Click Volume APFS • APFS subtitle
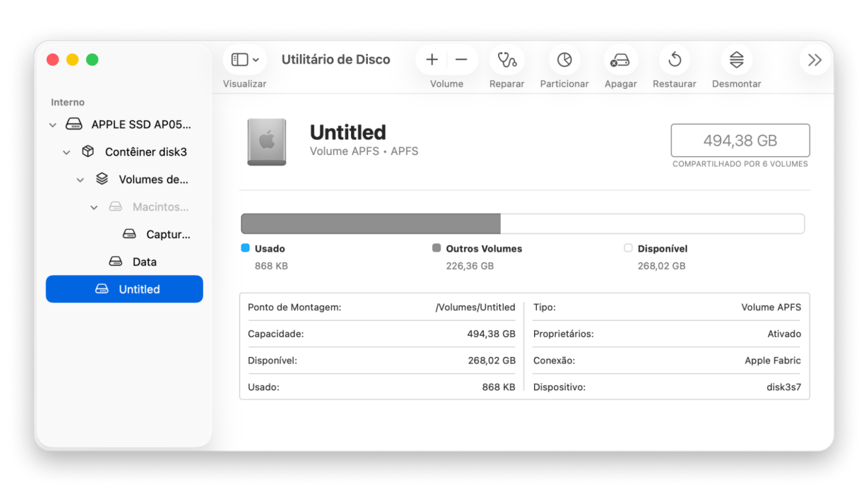The width and height of the screenshot is (868, 496). pos(364,151)
